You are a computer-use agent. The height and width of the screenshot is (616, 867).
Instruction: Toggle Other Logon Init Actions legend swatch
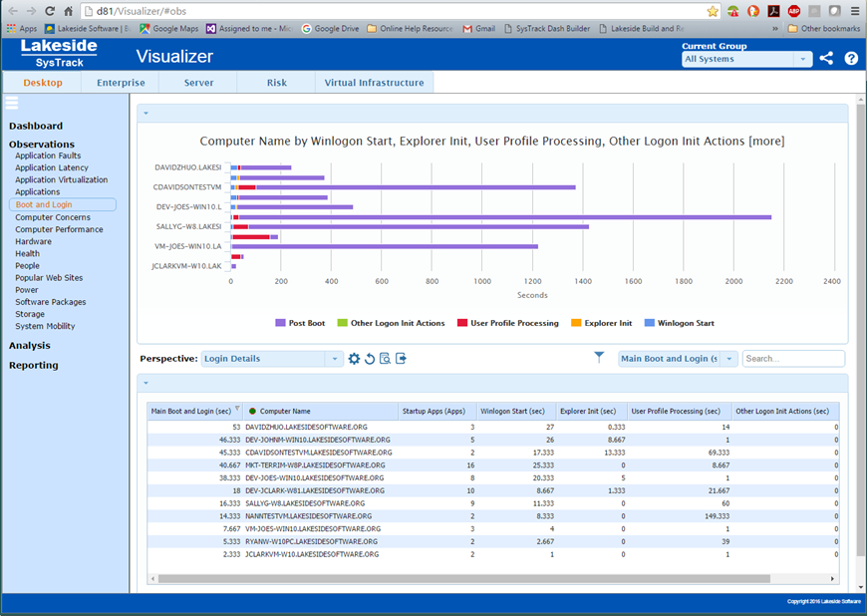(342, 323)
